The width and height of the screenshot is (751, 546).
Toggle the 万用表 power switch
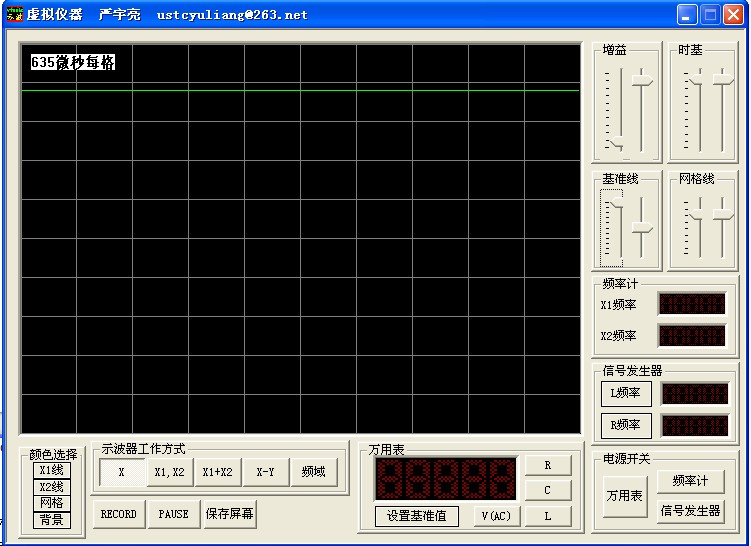tap(624, 496)
